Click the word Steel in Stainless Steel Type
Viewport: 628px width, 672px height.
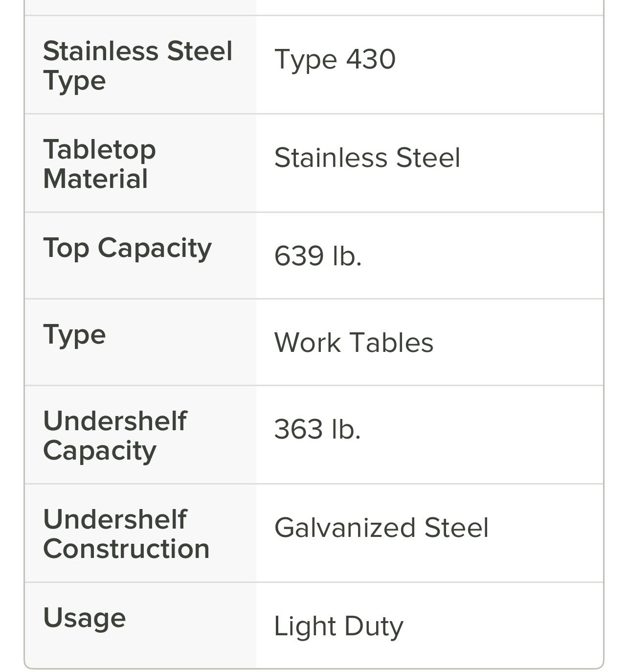(200, 51)
